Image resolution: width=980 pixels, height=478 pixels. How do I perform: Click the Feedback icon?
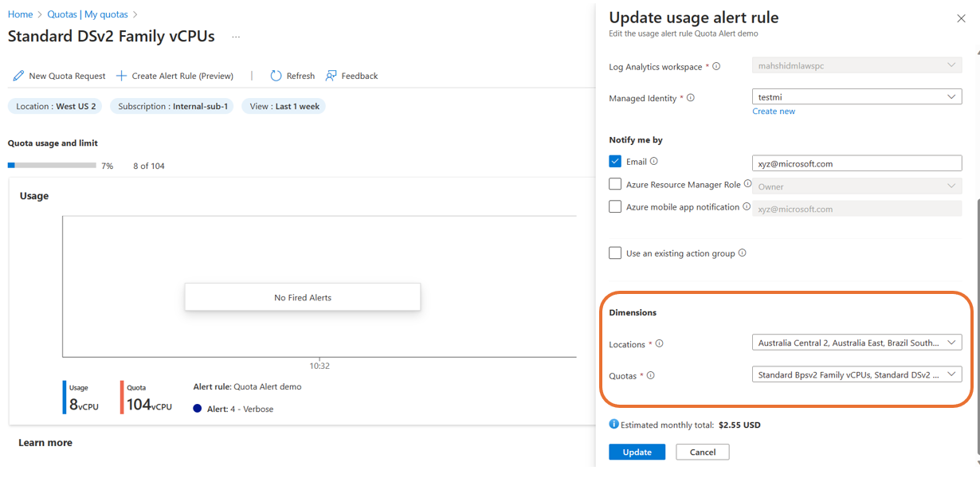[331, 76]
